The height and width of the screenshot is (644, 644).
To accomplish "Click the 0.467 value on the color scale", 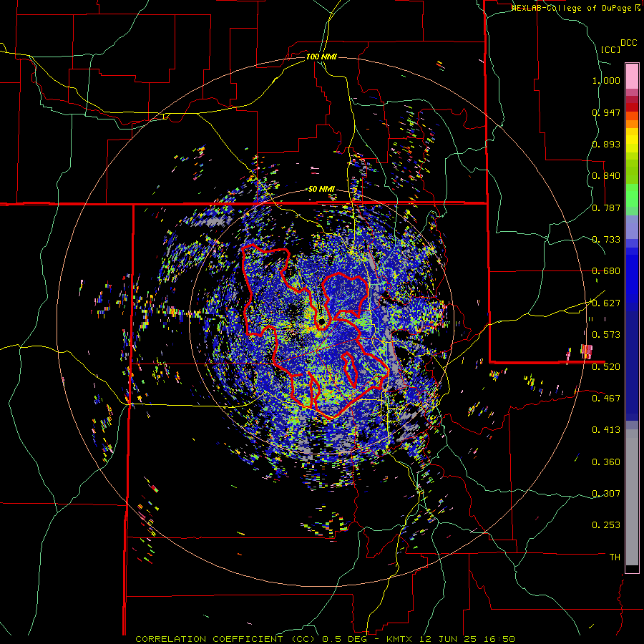I will [606, 399].
